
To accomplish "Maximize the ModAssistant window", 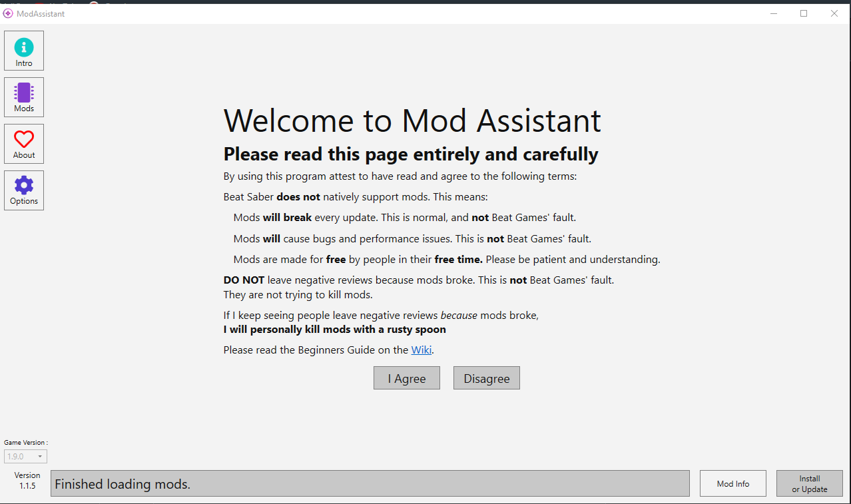I will pyautogui.click(x=804, y=13).
